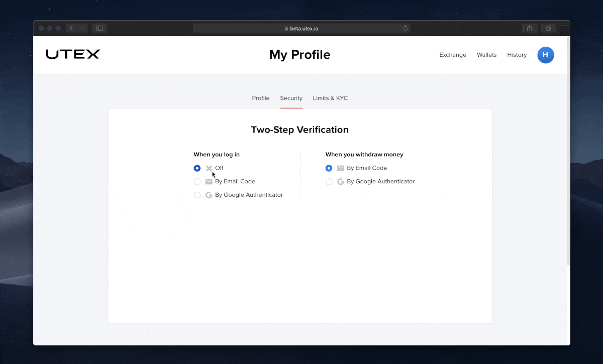Toggle the Safari sidebar button
The image size is (603, 364).
pos(99,28)
